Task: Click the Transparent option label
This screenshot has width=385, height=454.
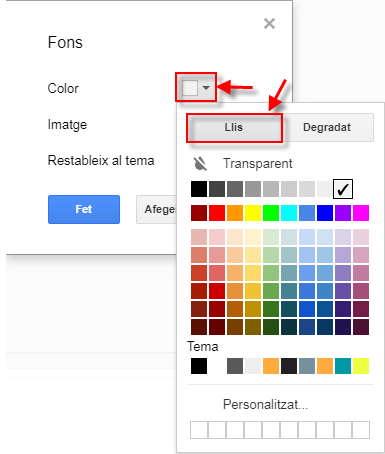Action: [x=258, y=164]
